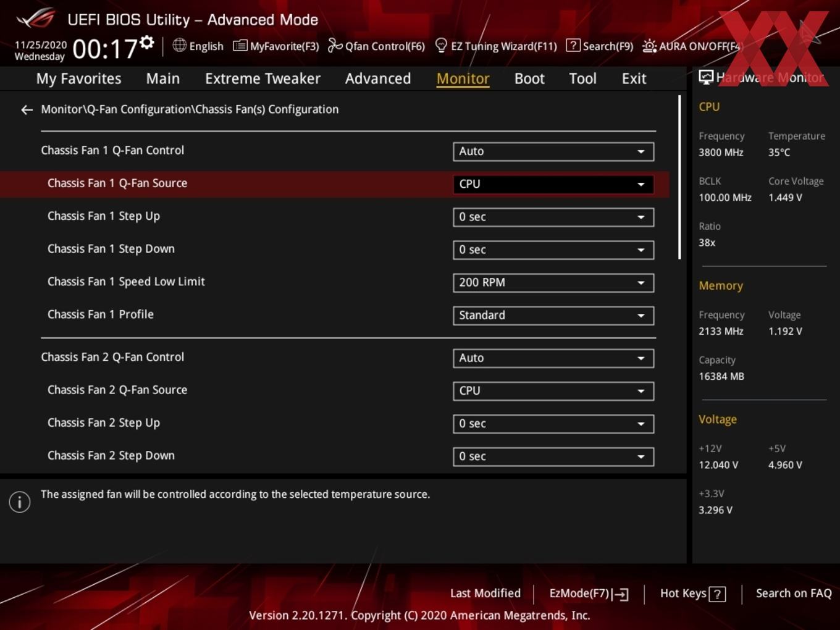Open My Favorites tab

(x=78, y=78)
